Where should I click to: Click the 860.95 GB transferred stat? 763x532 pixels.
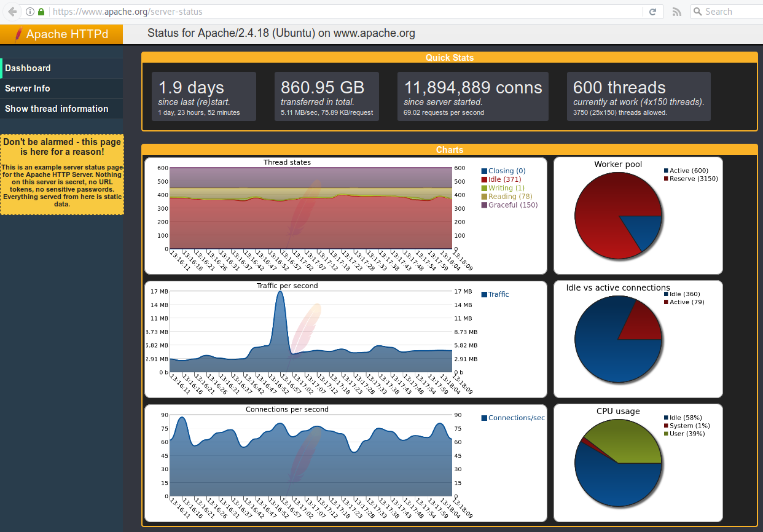(x=327, y=96)
